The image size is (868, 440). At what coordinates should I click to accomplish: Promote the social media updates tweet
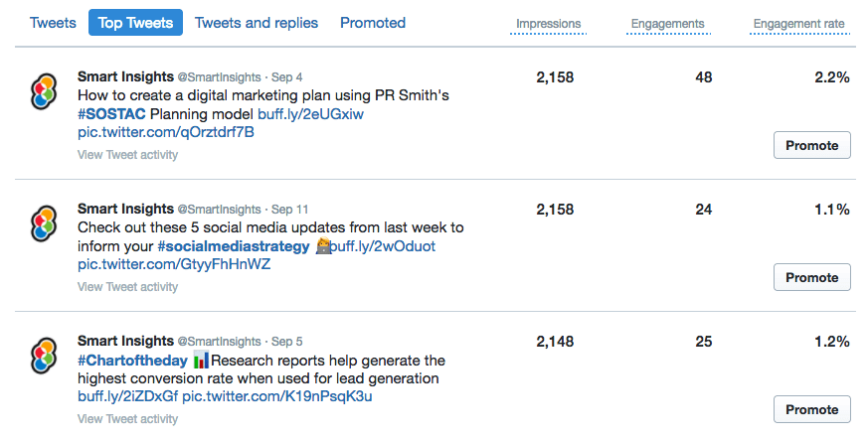811,277
